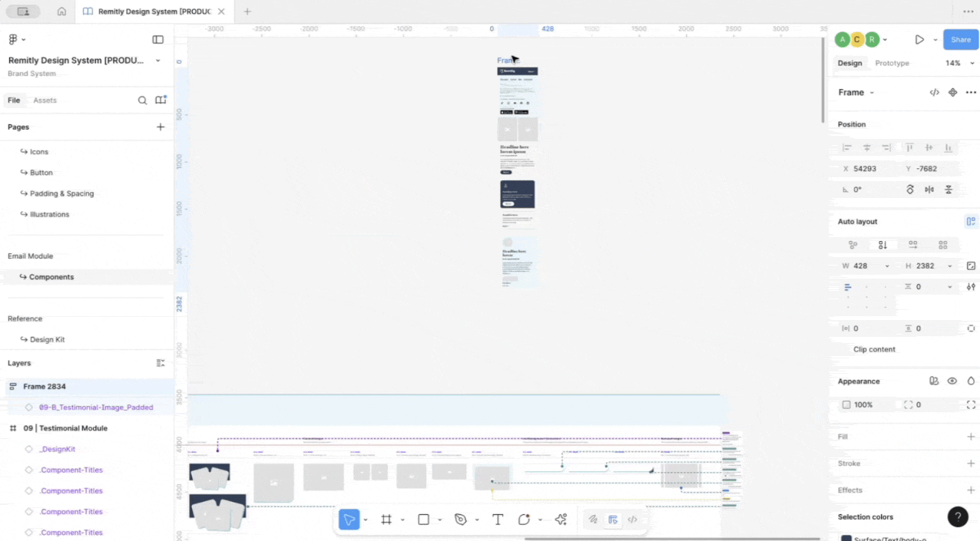Image resolution: width=980 pixels, height=541 pixels.
Task: Toggle frame visibility eye in Appearance
Action: click(x=952, y=381)
